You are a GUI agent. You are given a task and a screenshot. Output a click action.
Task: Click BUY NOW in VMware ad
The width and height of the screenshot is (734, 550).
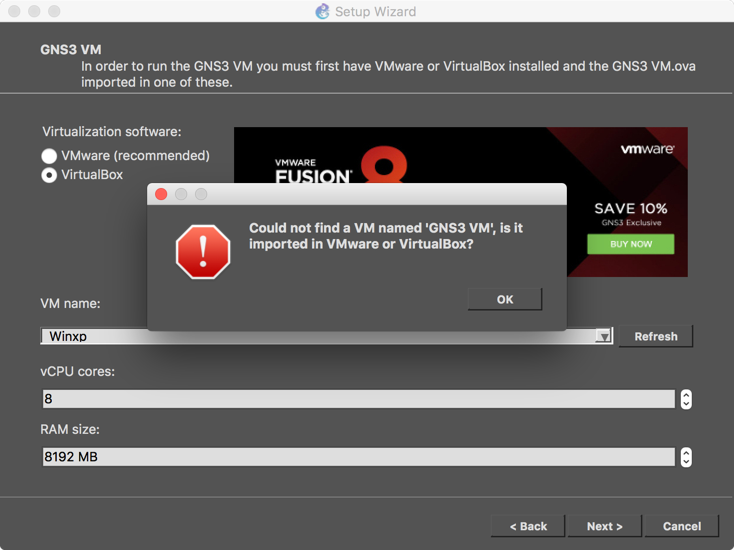point(631,244)
